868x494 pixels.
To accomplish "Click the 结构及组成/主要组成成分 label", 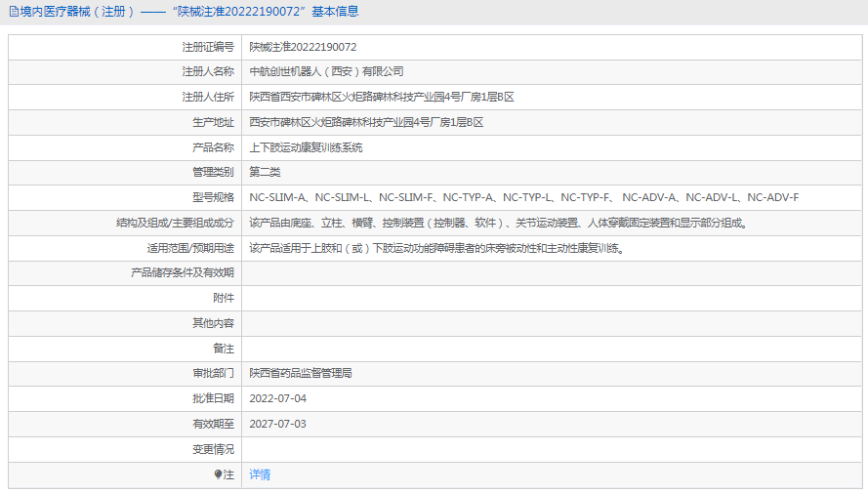I will click(x=175, y=223).
